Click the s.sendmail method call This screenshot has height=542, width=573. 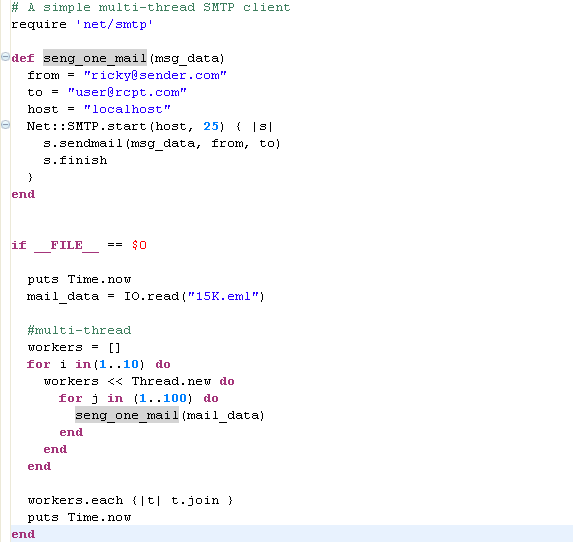[83, 143]
